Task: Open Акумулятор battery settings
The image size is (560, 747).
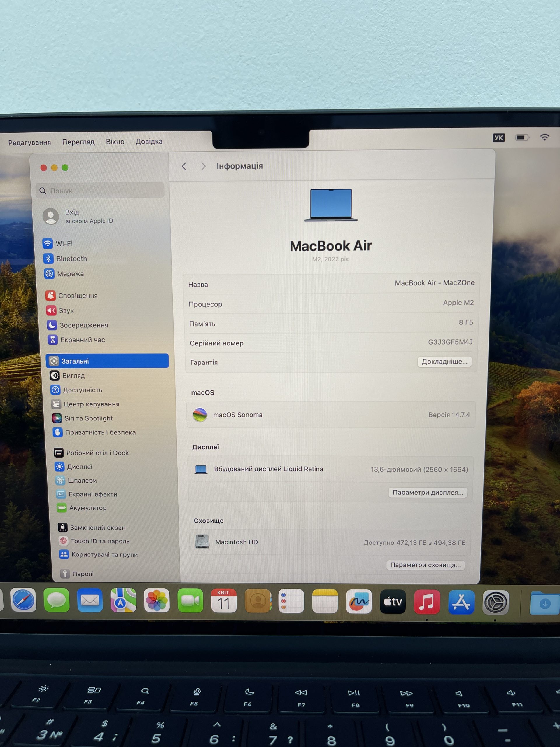Action: pyautogui.click(x=82, y=508)
